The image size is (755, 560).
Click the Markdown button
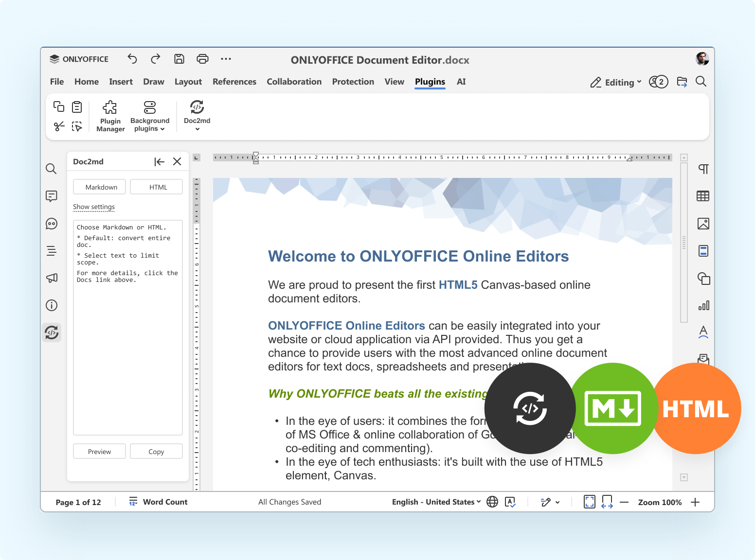point(101,187)
